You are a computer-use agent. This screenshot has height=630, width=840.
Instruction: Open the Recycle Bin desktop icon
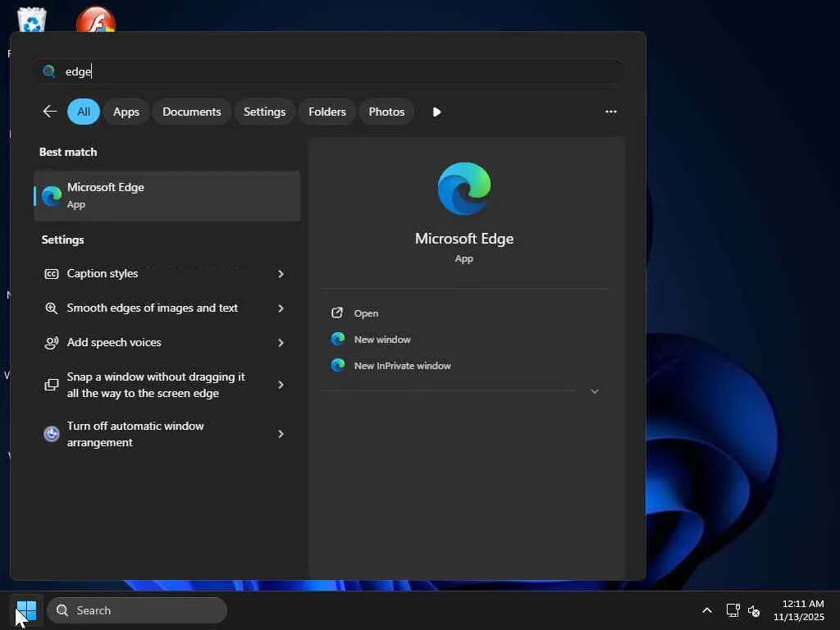coord(32,20)
